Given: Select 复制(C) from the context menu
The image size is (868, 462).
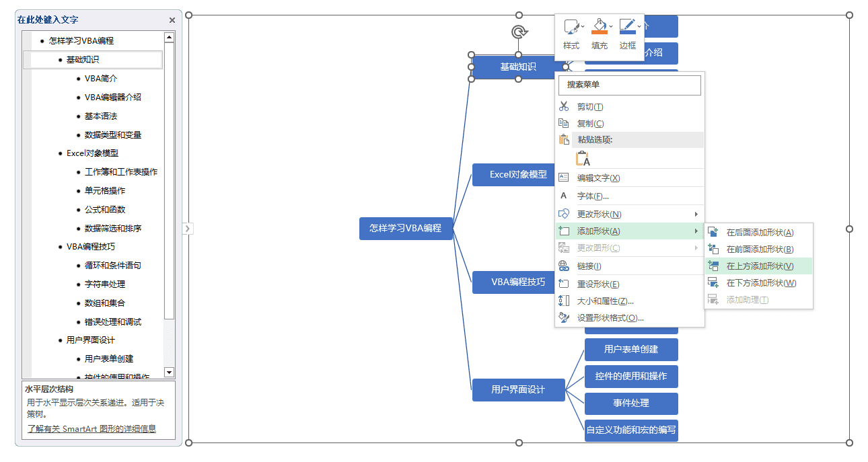Looking at the screenshot, I should click(x=630, y=123).
